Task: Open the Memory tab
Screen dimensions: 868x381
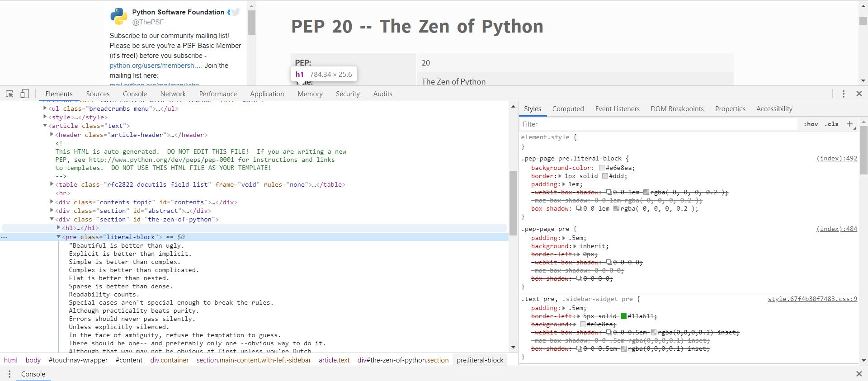Action: [x=310, y=94]
